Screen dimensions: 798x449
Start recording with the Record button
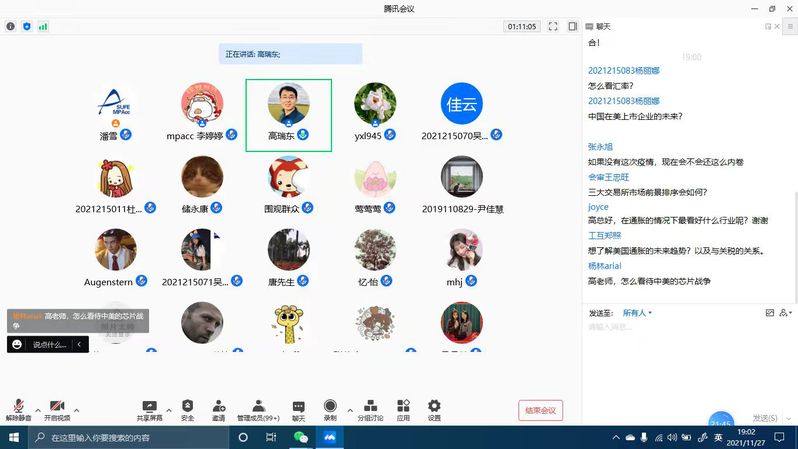(x=330, y=407)
